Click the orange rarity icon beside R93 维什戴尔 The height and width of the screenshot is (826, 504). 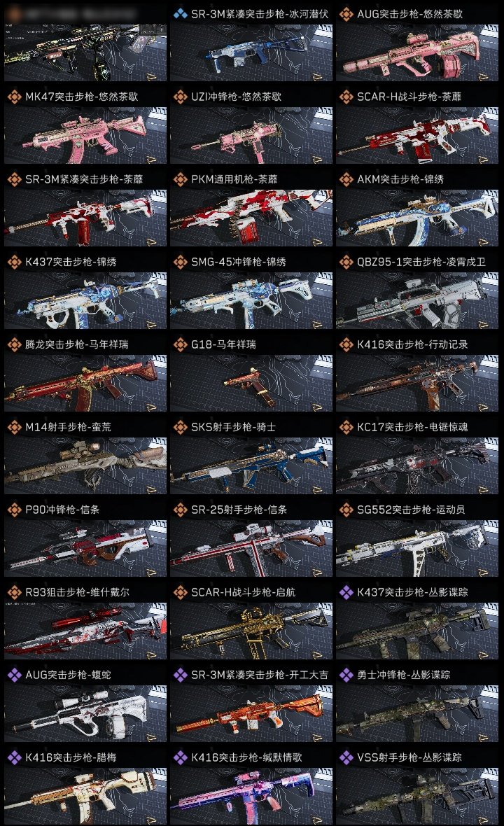(x=14, y=593)
